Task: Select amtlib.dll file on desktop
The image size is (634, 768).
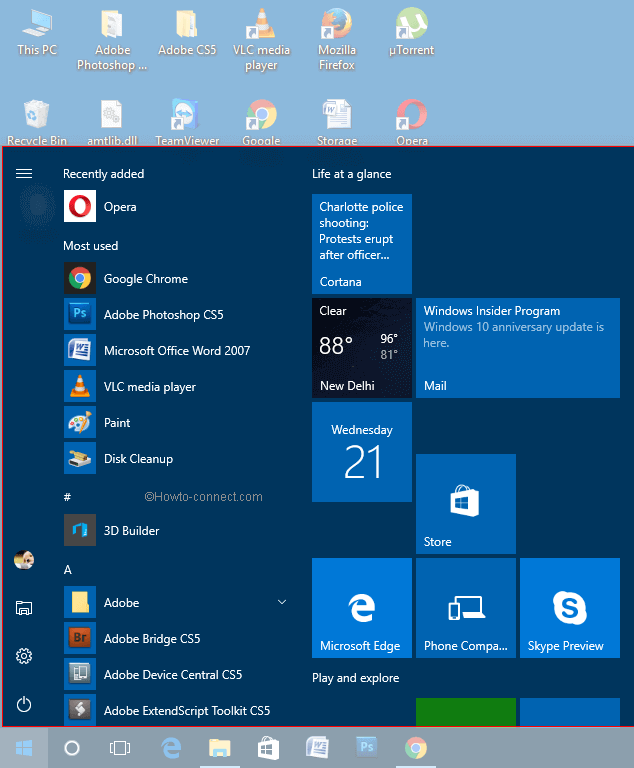Action: 112,122
